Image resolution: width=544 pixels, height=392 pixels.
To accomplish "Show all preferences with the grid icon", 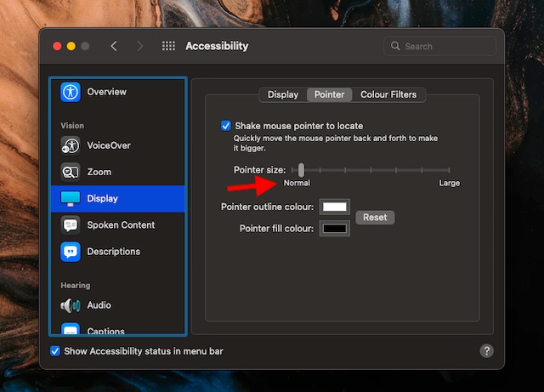I will (168, 46).
